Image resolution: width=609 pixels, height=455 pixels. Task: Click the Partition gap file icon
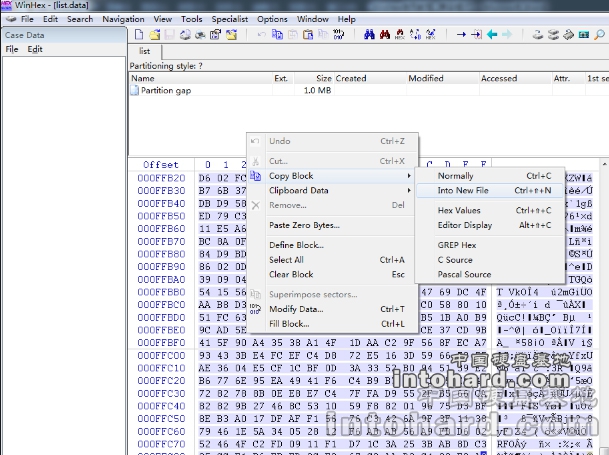[134, 91]
